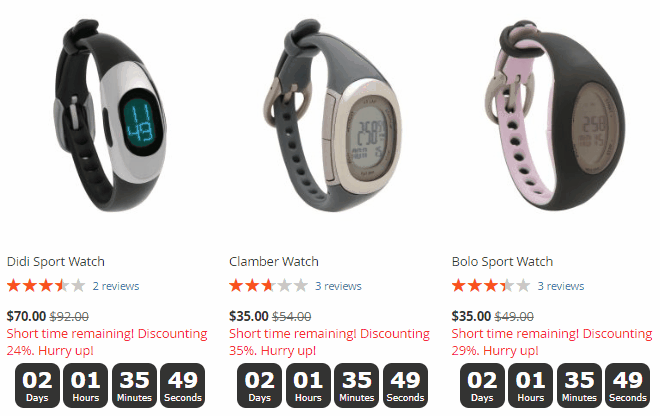Click the Minutes countdown box under Bolo Sport Watch
This screenshot has height=416, width=660.
tap(579, 386)
